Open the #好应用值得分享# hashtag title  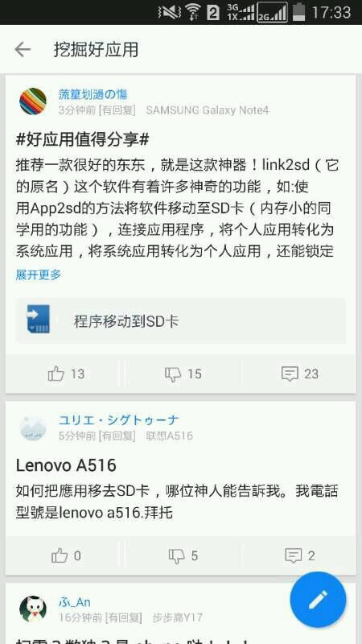pyautogui.click(x=82, y=139)
